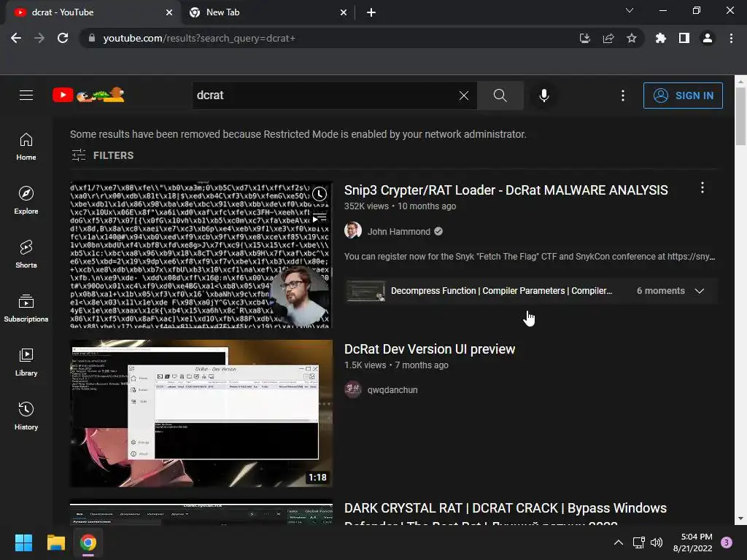Open History in sidebar
The image size is (747, 560).
coord(26,416)
